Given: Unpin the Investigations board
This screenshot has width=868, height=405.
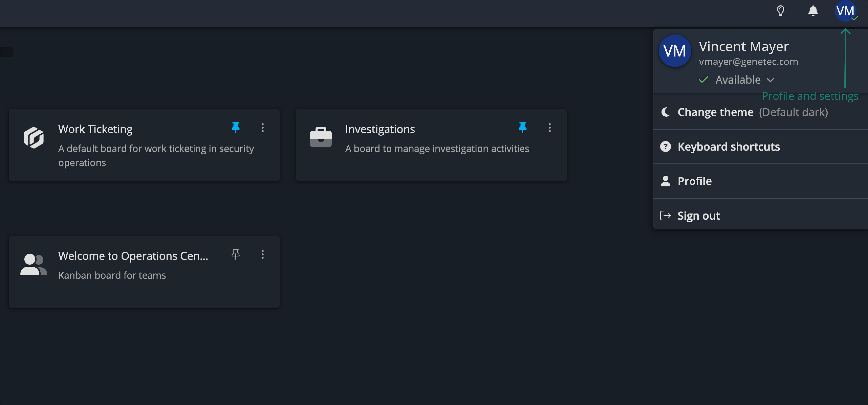Looking at the screenshot, I should (x=522, y=127).
